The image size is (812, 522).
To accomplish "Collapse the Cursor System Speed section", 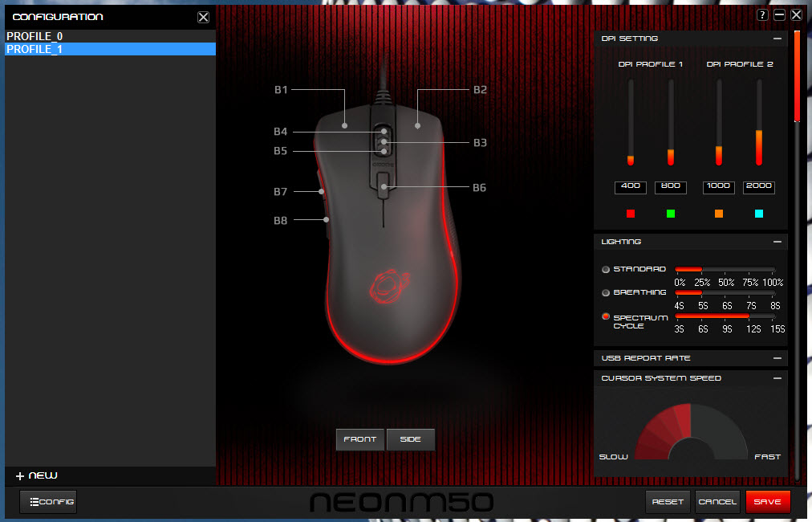I will pyautogui.click(x=777, y=378).
